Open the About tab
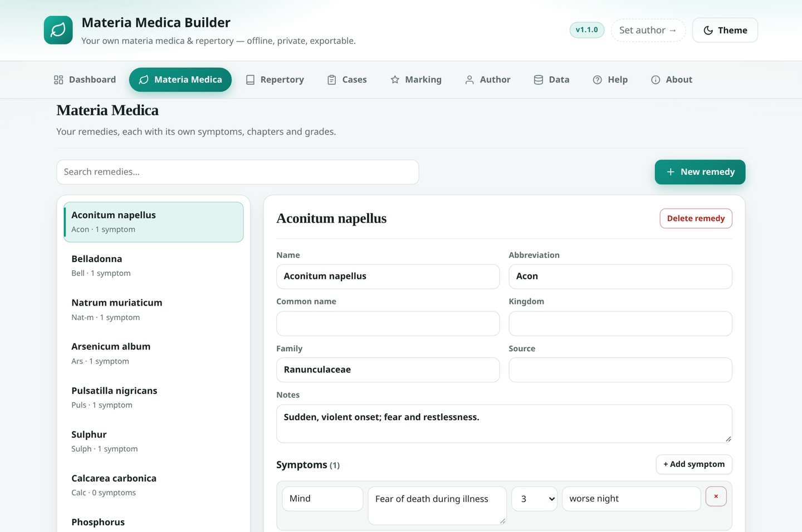This screenshot has width=802, height=532. (672, 80)
